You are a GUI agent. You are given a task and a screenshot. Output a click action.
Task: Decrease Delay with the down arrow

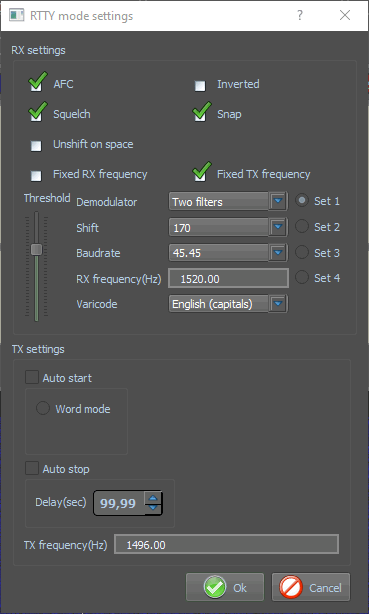click(153, 508)
